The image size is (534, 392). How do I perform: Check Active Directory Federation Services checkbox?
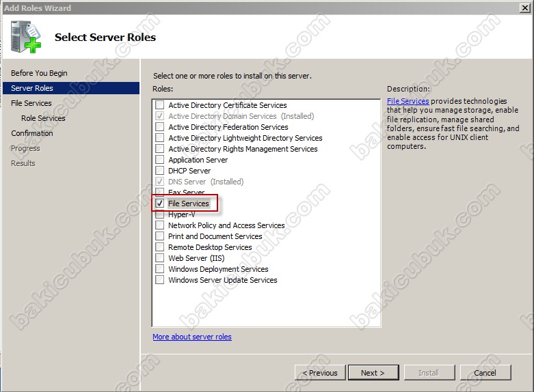159,126
